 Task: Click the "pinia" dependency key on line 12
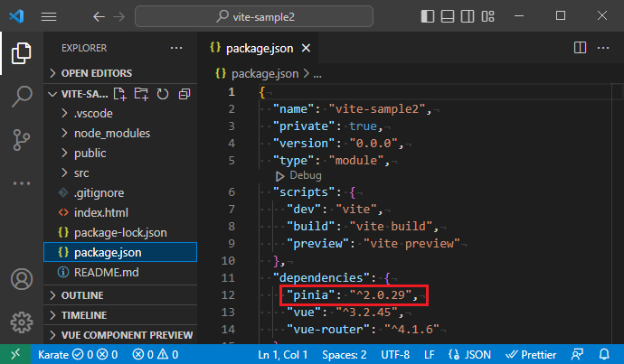click(311, 294)
